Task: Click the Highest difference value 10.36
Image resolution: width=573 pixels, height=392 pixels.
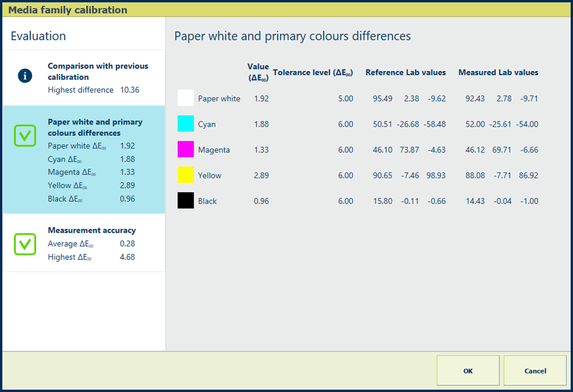Action: [129, 90]
